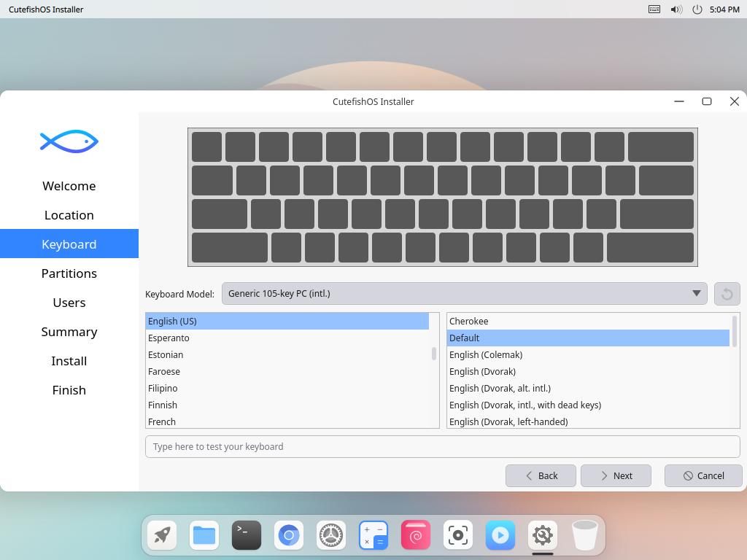Click the variant list scrollbar handle
Image resolution: width=747 pixels, height=560 pixels.
click(735, 331)
